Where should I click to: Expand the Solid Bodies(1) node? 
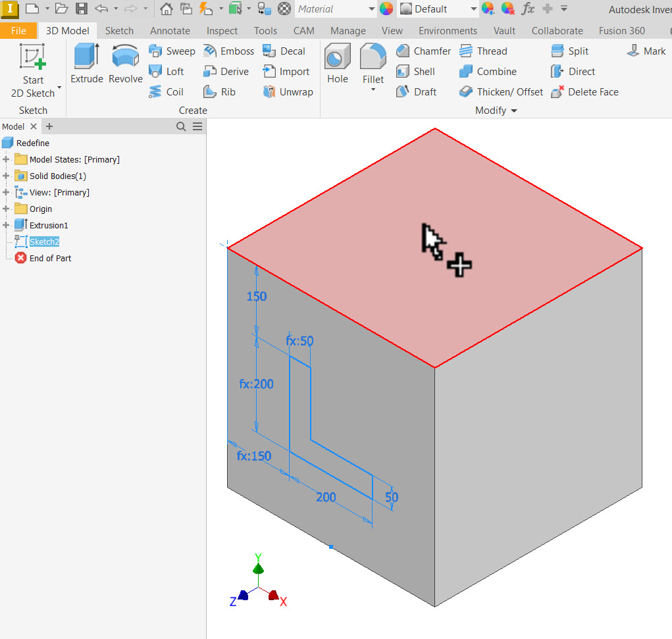7,176
